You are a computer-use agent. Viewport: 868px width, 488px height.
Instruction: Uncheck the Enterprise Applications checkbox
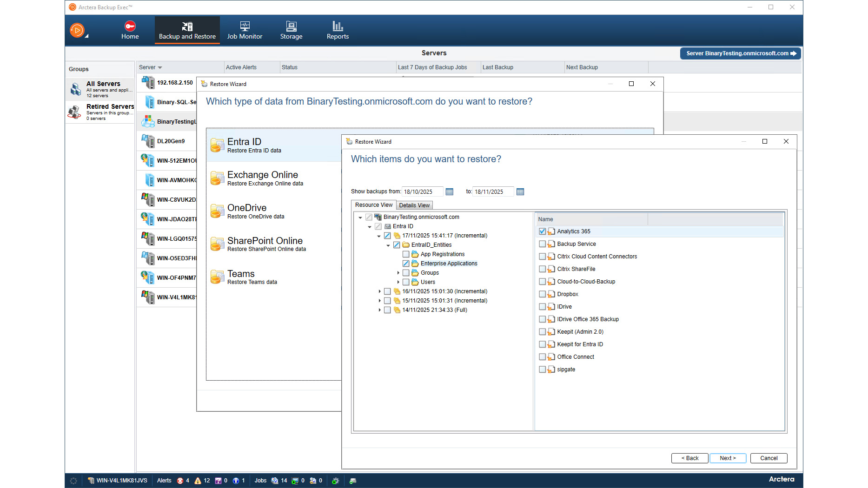click(x=405, y=263)
